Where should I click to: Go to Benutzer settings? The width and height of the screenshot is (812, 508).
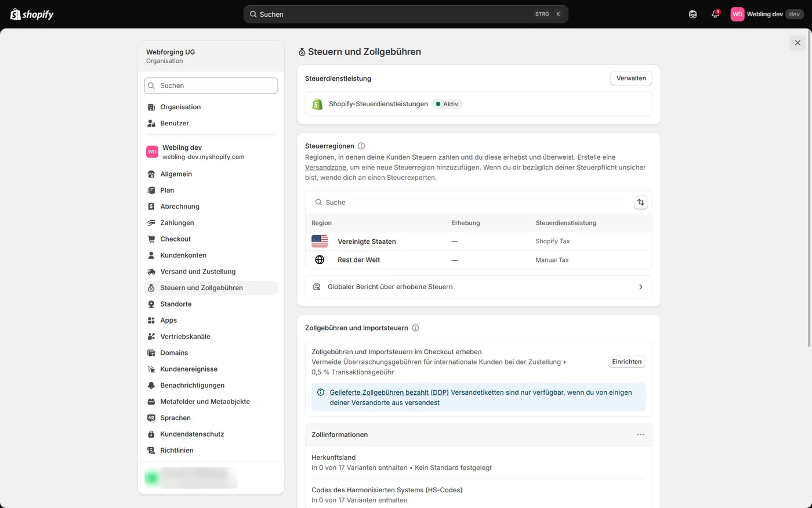coord(211,123)
